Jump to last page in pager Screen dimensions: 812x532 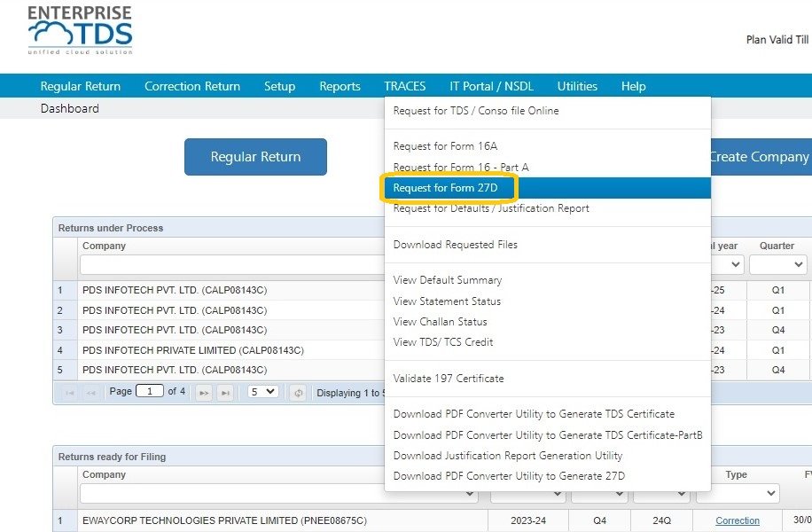tap(225, 393)
